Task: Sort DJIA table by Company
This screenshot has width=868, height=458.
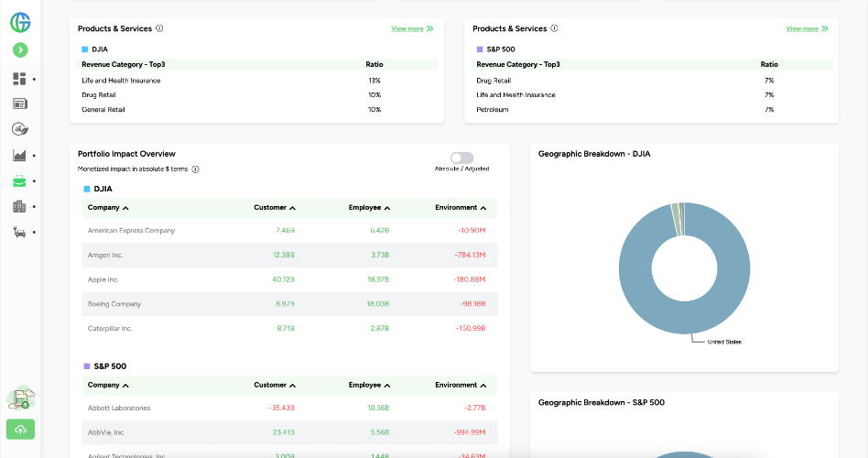Action: click(x=108, y=208)
